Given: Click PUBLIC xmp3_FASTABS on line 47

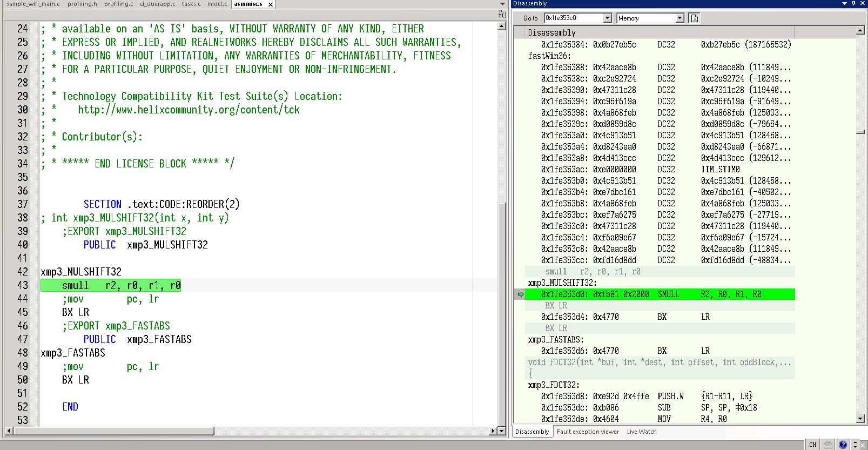Looking at the screenshot, I should pos(137,339).
